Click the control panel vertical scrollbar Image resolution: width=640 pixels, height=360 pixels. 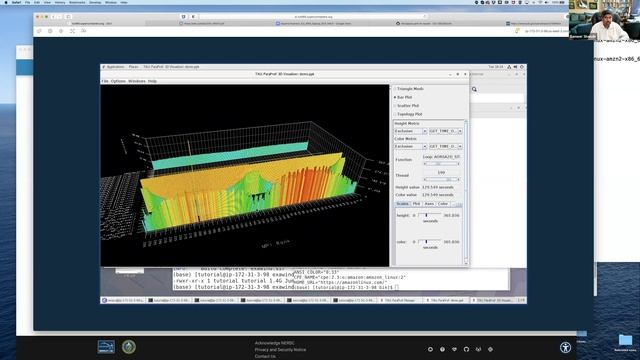[466, 192]
